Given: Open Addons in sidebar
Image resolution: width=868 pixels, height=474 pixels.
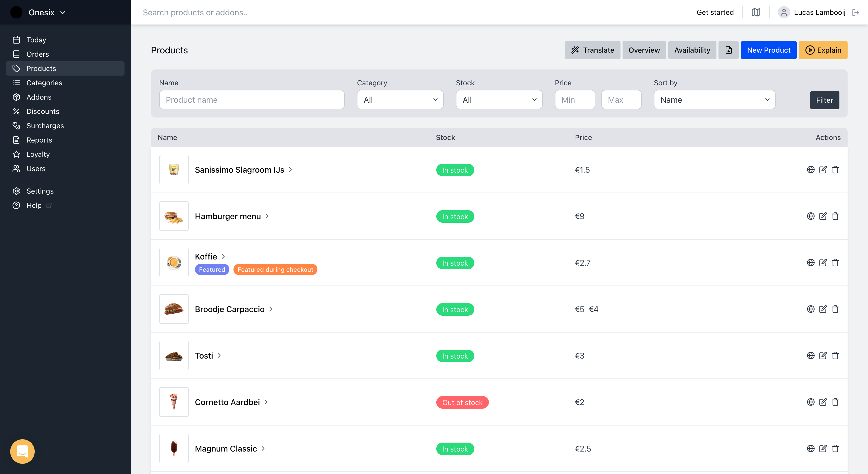Looking at the screenshot, I should [x=65, y=97].
